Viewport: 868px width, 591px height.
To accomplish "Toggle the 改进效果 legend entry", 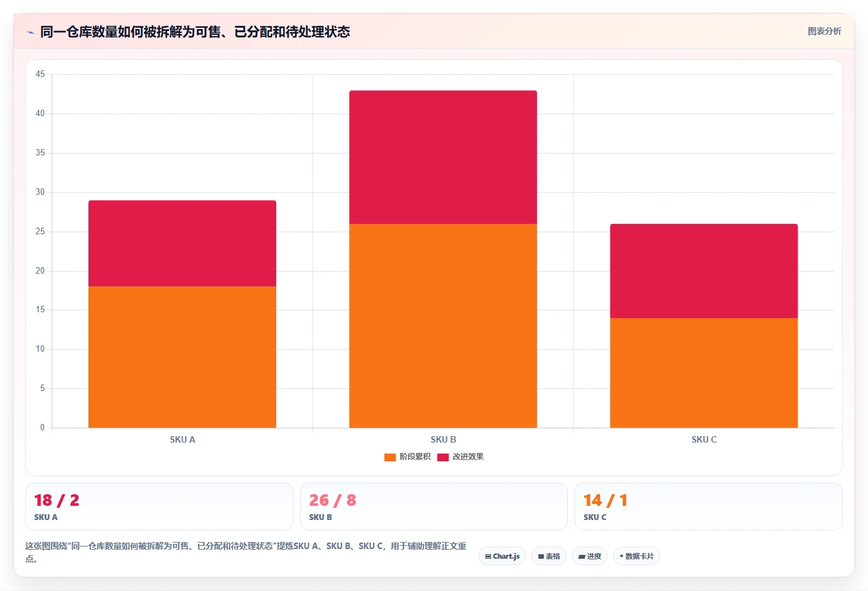I will tap(460, 457).
